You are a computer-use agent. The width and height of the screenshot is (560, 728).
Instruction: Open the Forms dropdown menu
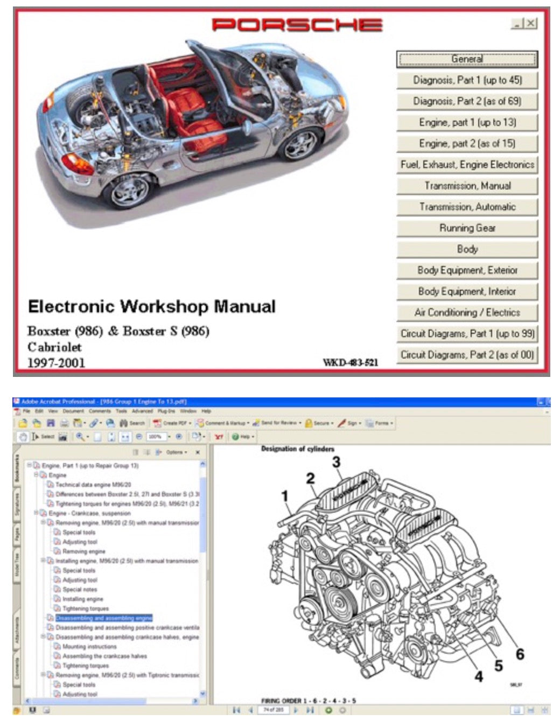(x=379, y=423)
